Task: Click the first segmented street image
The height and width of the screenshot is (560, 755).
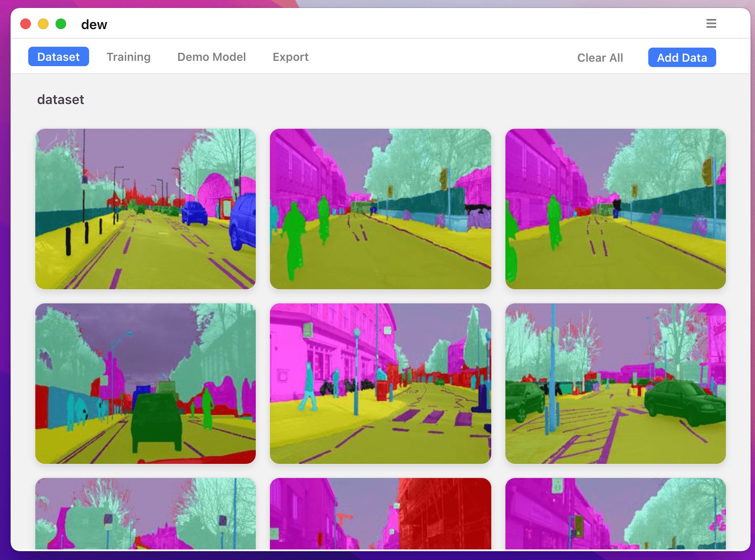Action: pos(146,209)
